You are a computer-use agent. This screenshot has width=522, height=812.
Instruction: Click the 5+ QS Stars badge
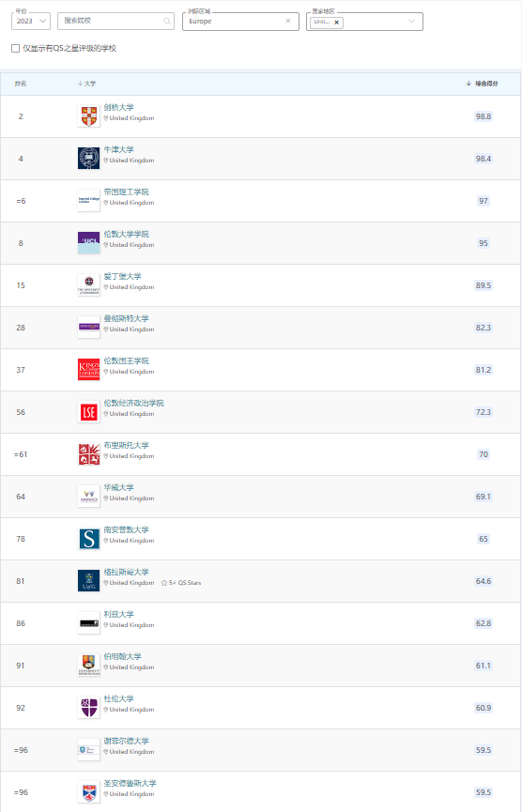[x=181, y=583]
